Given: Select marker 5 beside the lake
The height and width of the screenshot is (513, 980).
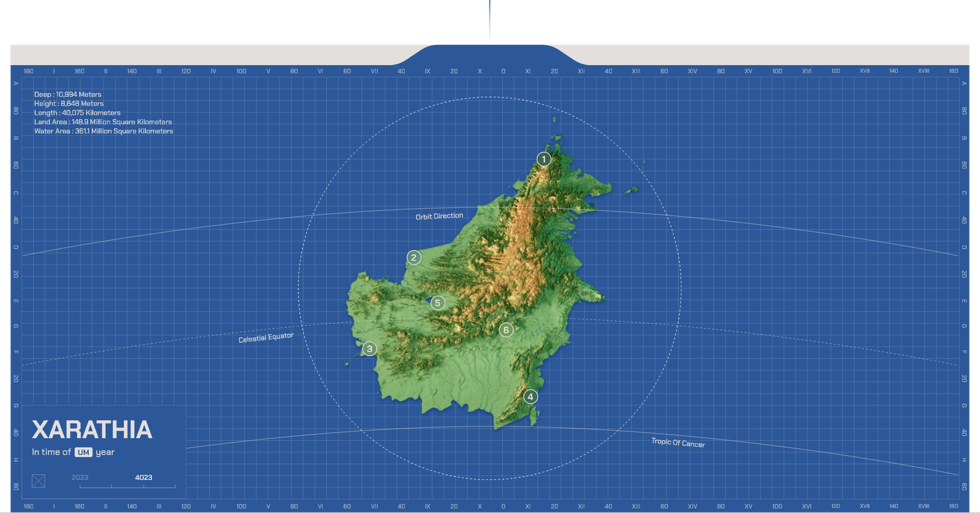Looking at the screenshot, I should point(437,303).
